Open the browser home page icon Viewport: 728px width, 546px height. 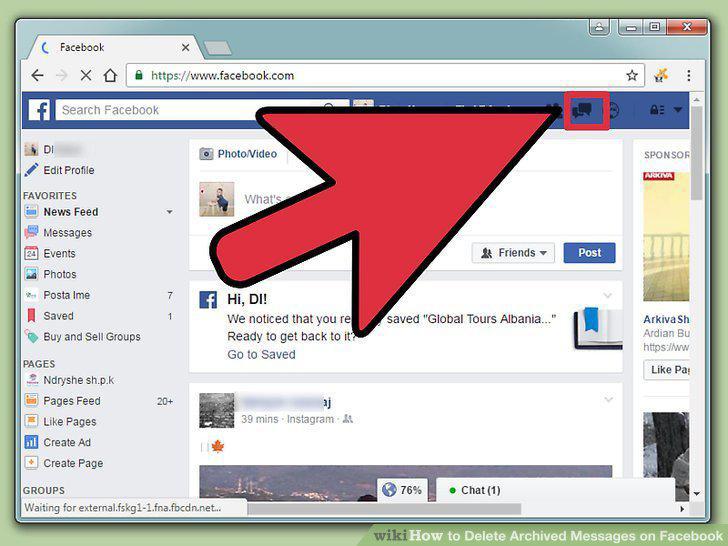pos(110,75)
